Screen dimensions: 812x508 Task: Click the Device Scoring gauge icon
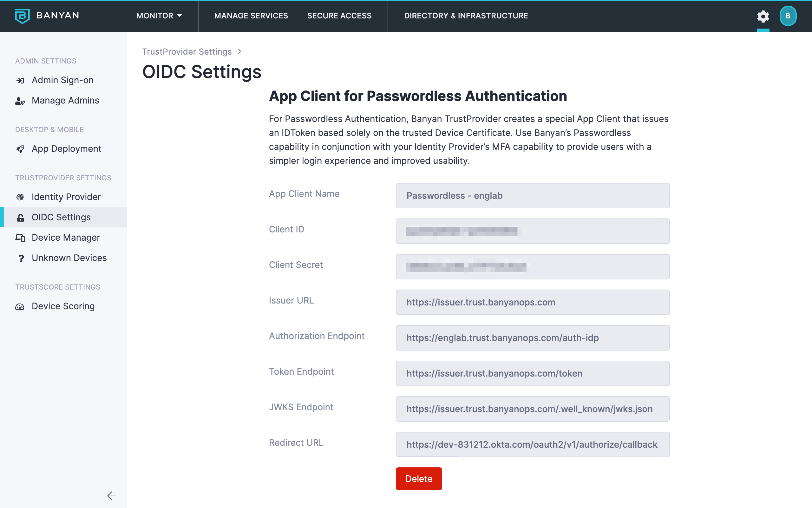20,306
